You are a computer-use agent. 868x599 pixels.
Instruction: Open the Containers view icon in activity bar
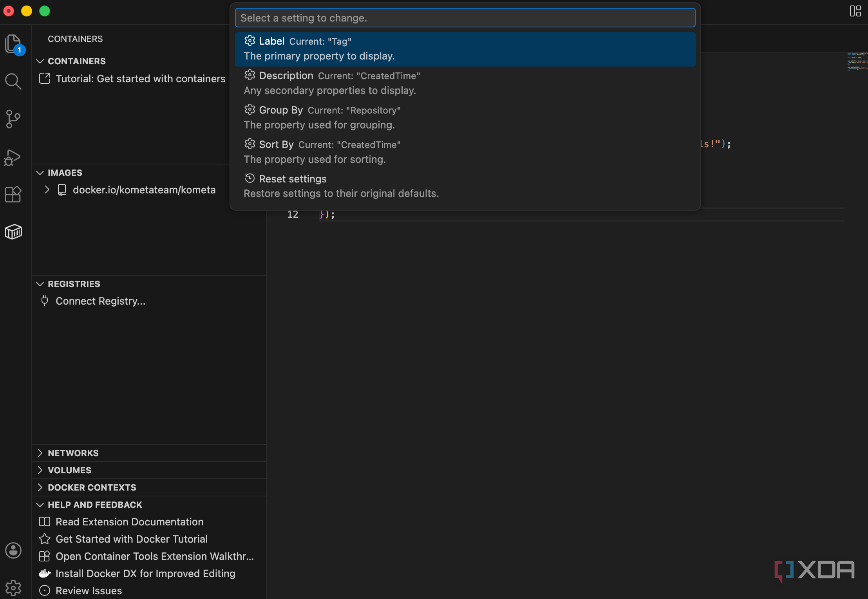[x=13, y=232]
